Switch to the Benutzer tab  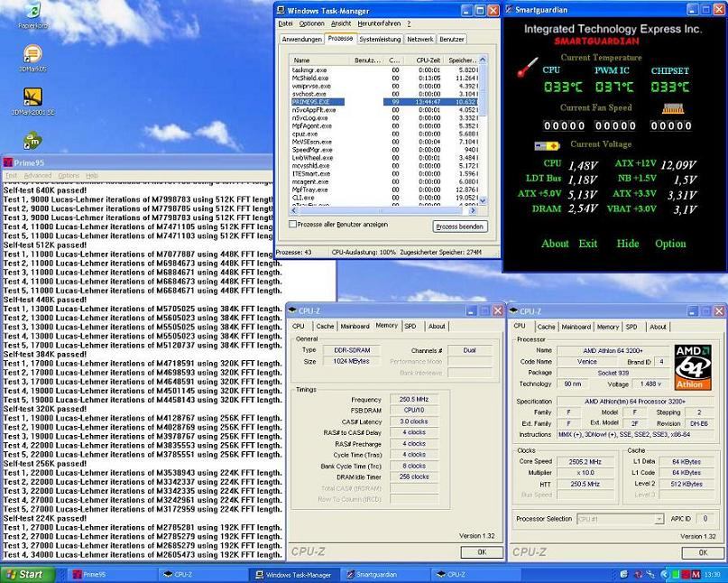coord(451,40)
